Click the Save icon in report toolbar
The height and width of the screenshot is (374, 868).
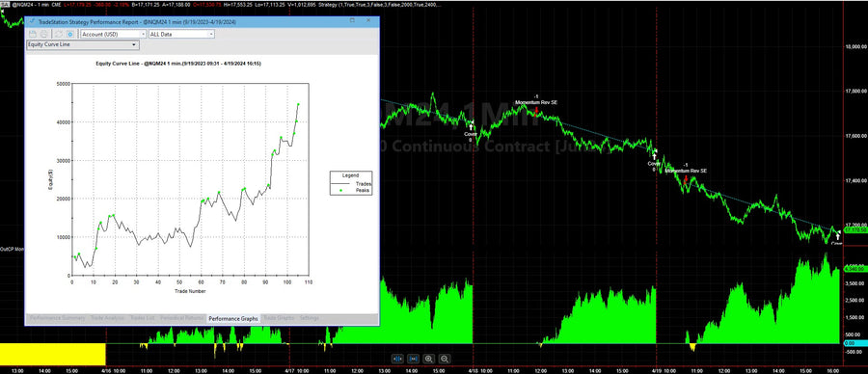point(33,34)
